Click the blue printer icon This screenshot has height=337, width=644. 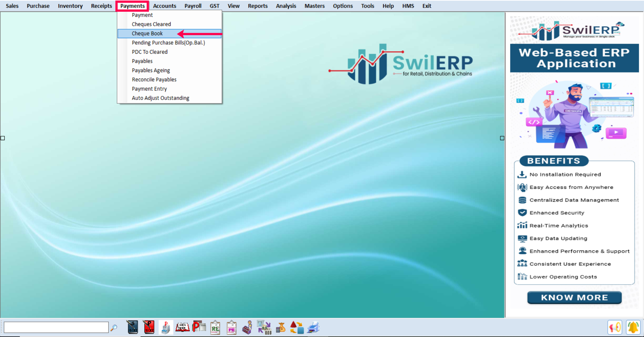click(x=313, y=327)
